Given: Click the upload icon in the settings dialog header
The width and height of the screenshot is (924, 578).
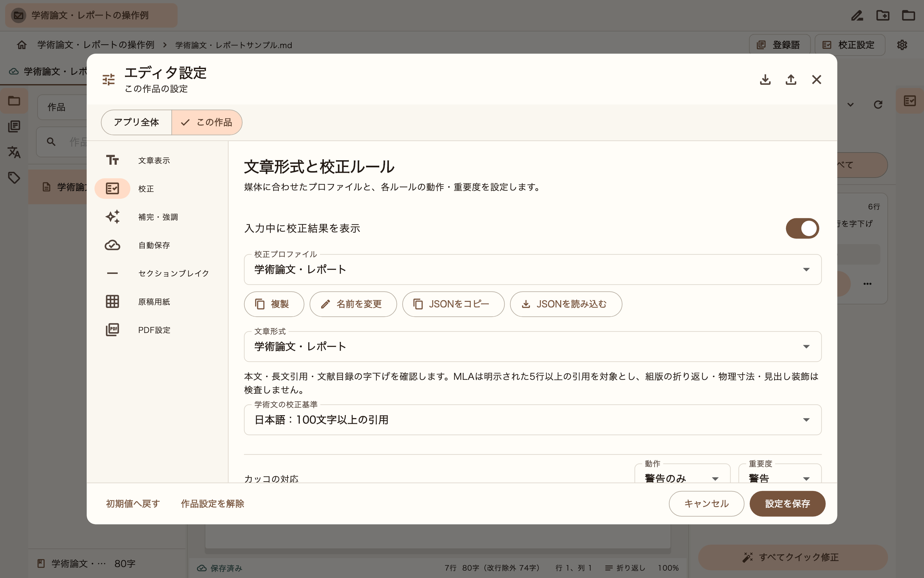Looking at the screenshot, I should point(791,80).
